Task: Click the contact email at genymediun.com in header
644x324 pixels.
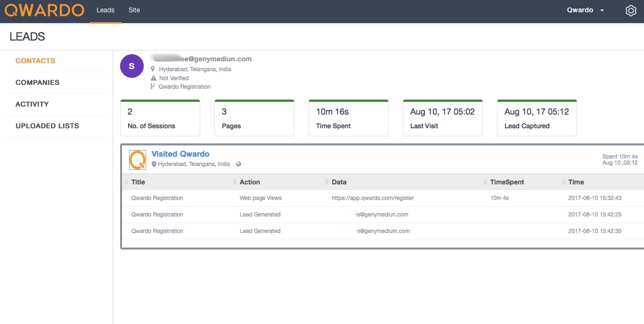Action: (x=201, y=59)
